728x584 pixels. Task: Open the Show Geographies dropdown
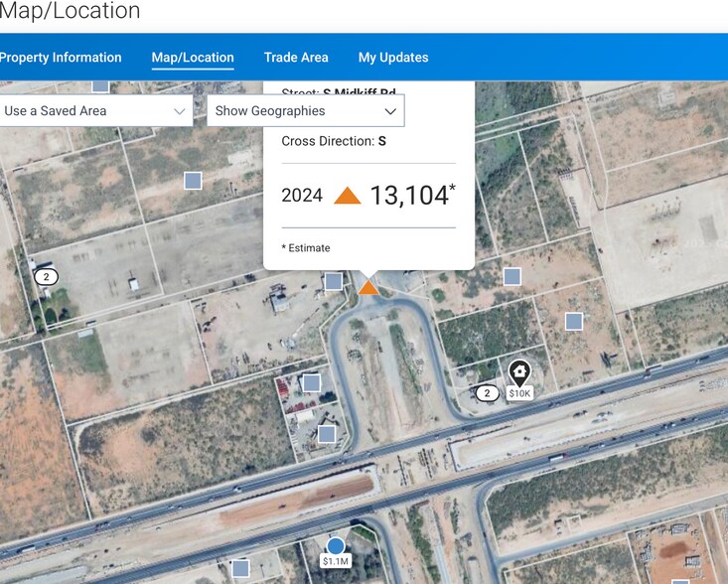306,110
